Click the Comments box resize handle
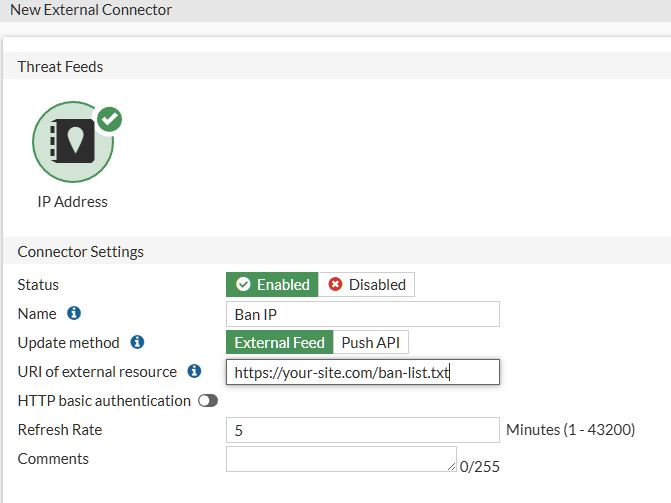This screenshot has width=671, height=503. [x=451, y=467]
